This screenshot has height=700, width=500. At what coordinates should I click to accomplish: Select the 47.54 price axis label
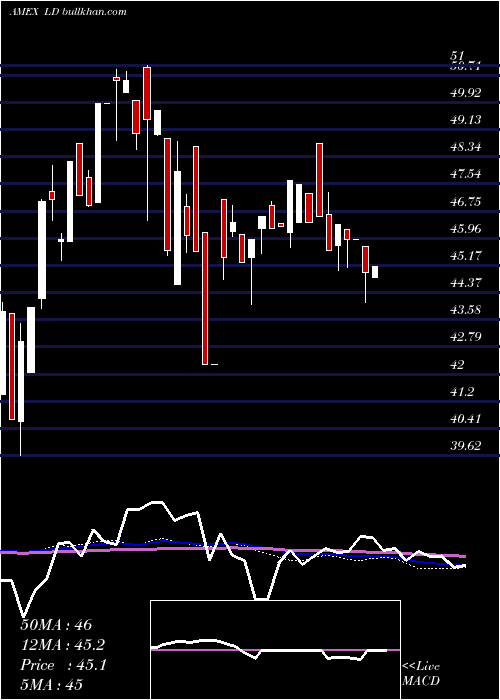(x=466, y=174)
